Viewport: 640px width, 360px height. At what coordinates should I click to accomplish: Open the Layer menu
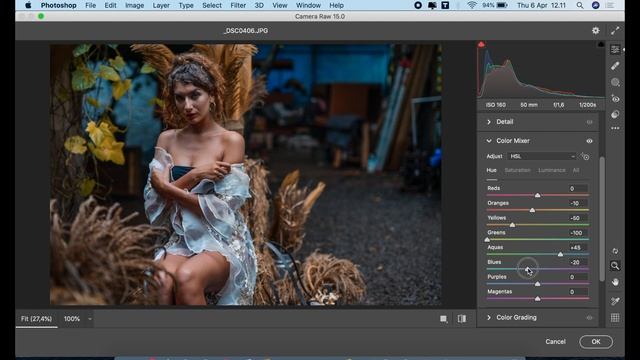(161, 5)
